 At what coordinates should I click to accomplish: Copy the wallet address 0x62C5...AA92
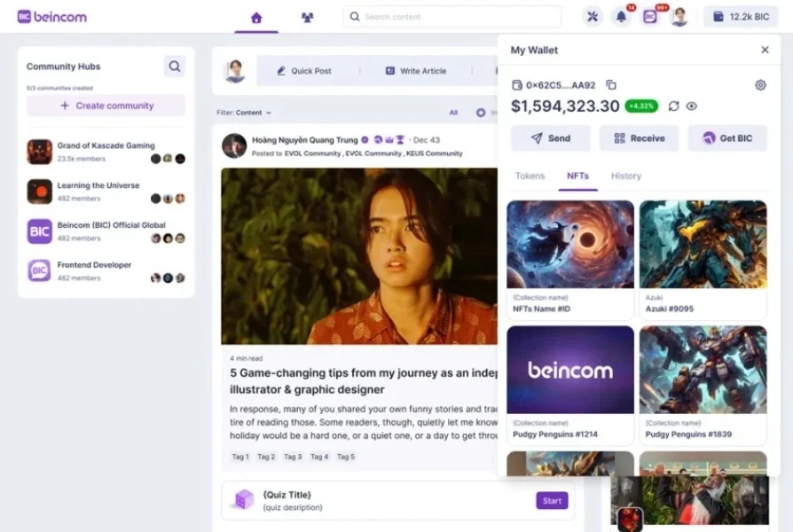click(x=611, y=85)
